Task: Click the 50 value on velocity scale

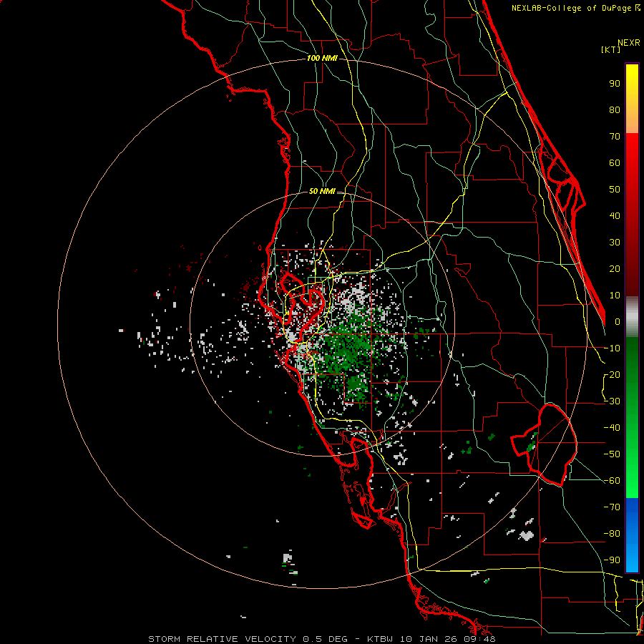Action: click(x=615, y=190)
